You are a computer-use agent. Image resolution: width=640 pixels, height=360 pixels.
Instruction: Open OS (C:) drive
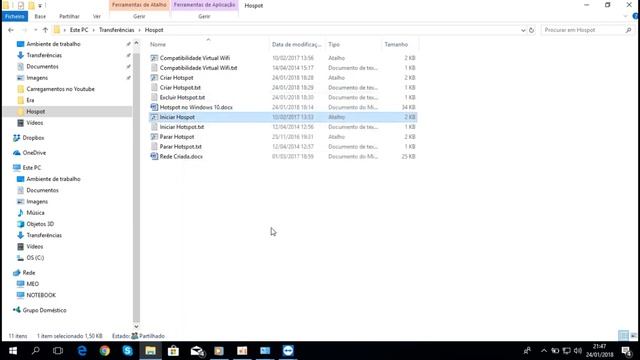[x=35, y=258]
